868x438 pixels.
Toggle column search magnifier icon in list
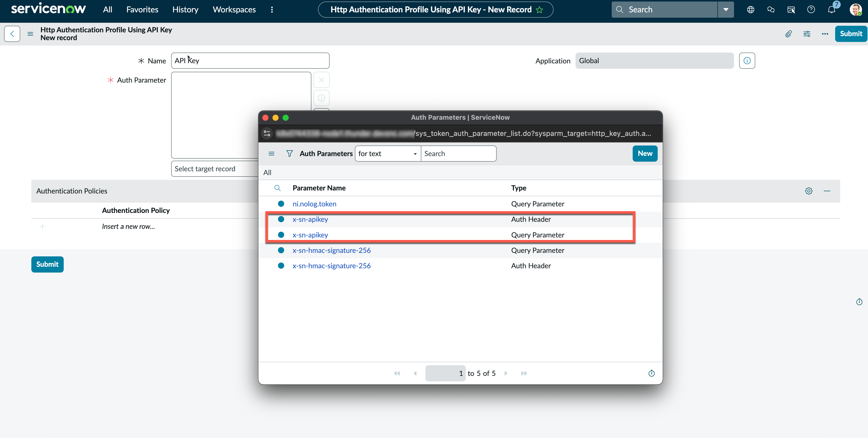[277, 188]
